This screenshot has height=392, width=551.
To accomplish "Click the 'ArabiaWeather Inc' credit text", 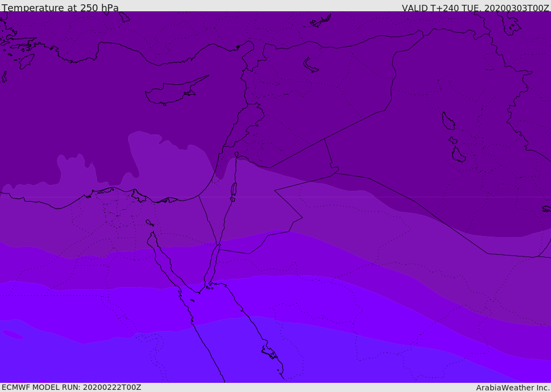I will coord(513,388).
